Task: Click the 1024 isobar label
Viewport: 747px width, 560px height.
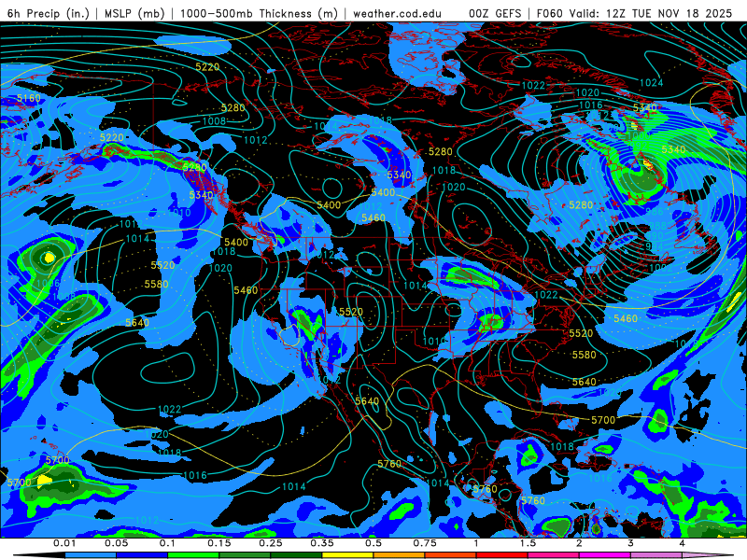Action: click(651, 83)
